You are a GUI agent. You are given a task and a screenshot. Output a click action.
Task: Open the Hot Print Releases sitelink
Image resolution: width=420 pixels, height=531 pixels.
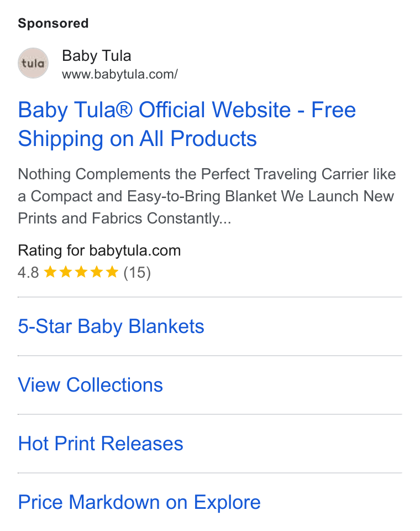[101, 444]
